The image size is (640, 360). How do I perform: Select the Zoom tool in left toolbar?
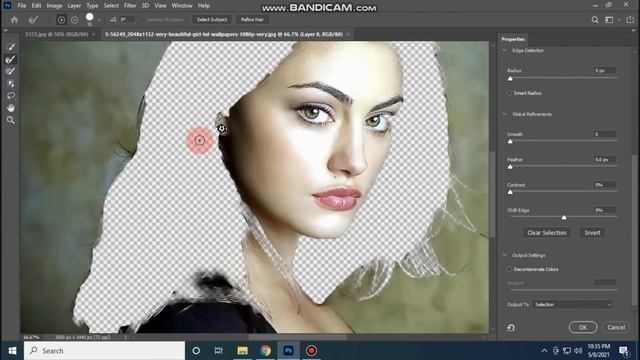[x=11, y=120]
